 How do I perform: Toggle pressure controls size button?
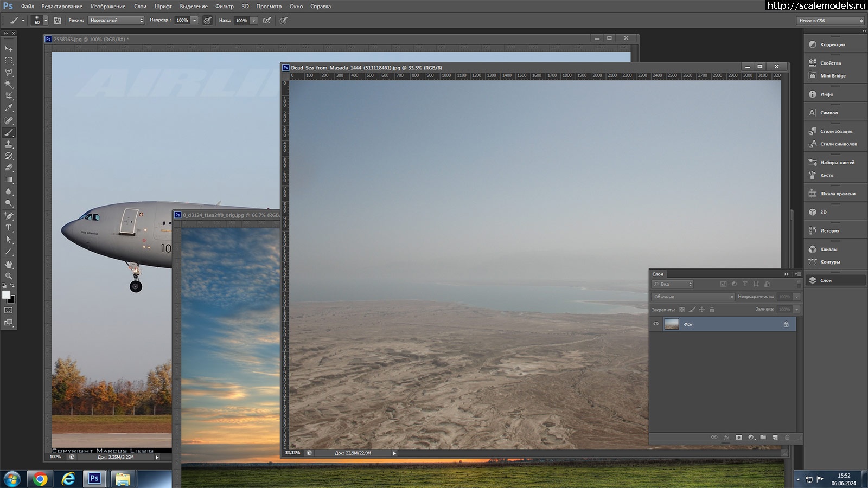tap(283, 20)
